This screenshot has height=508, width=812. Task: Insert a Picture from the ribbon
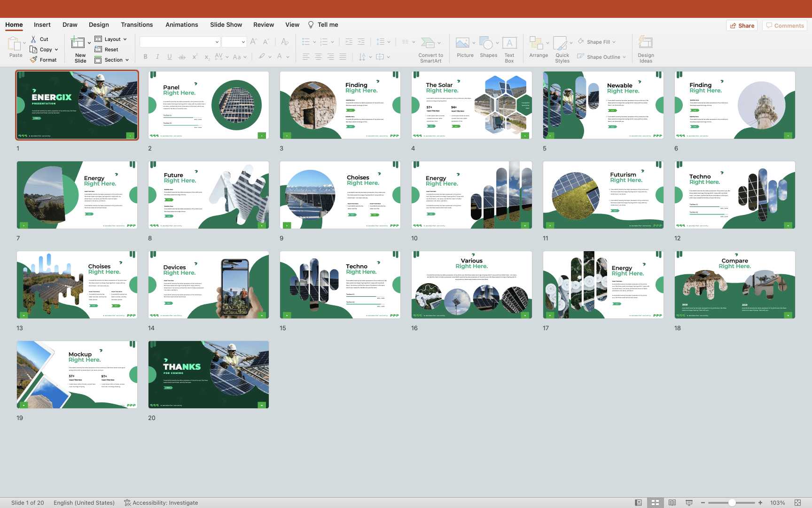click(x=462, y=43)
